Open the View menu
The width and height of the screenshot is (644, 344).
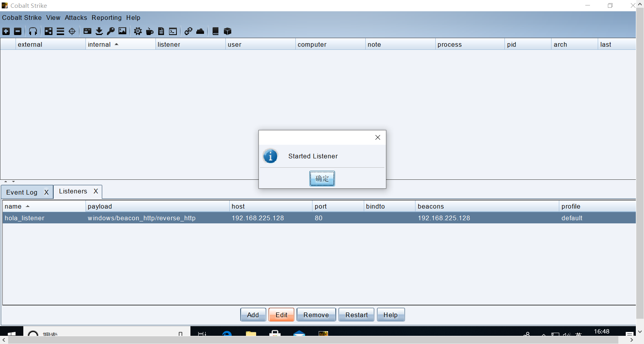tap(53, 18)
